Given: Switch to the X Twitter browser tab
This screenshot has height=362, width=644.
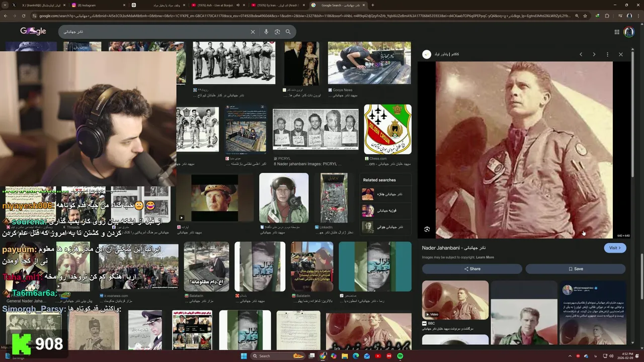Looking at the screenshot, I should [x=38, y=5].
